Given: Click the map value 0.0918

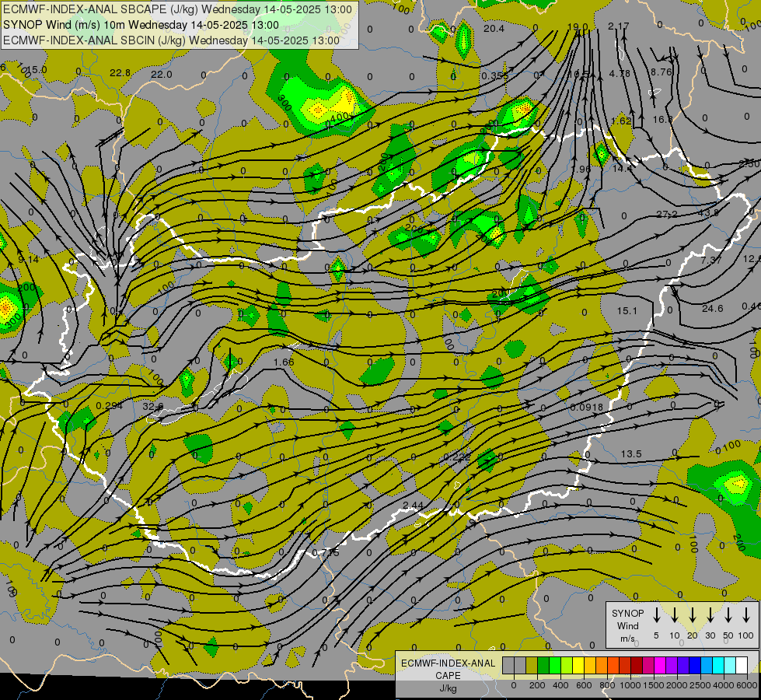Looking at the screenshot, I should pyautogui.click(x=587, y=407).
